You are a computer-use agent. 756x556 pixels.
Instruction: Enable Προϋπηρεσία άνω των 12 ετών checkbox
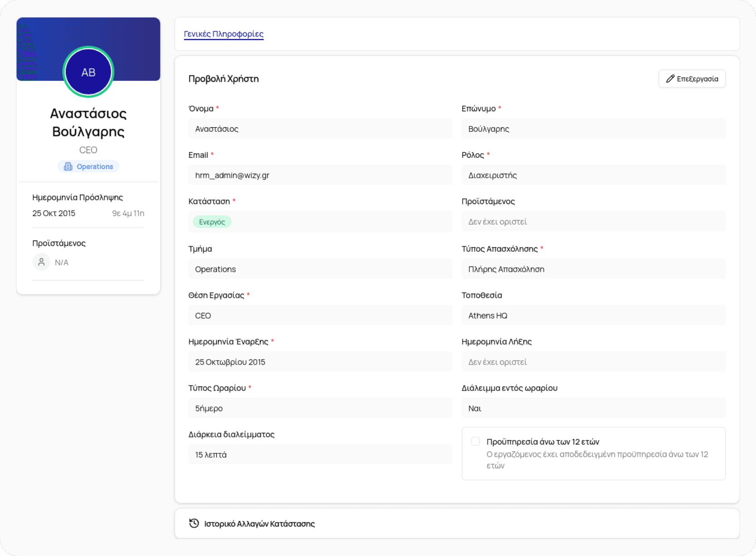(x=475, y=441)
